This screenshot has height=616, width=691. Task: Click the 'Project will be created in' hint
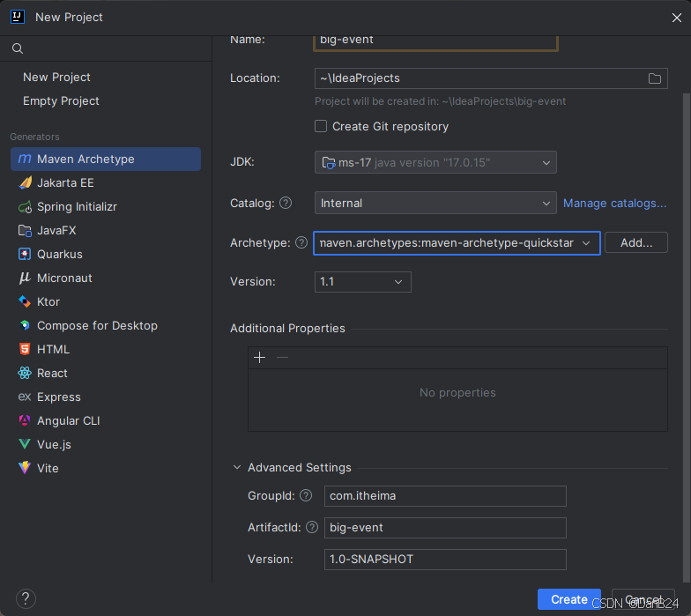point(440,101)
